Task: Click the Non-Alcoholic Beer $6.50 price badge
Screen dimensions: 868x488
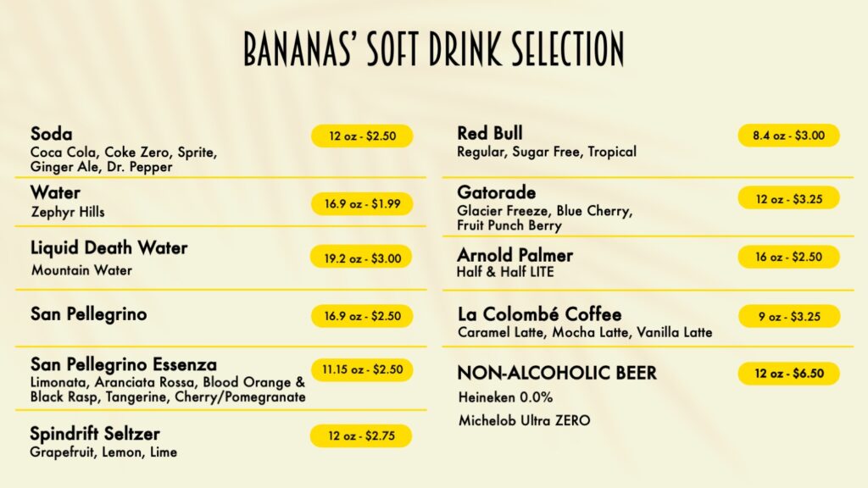Action: [789, 374]
